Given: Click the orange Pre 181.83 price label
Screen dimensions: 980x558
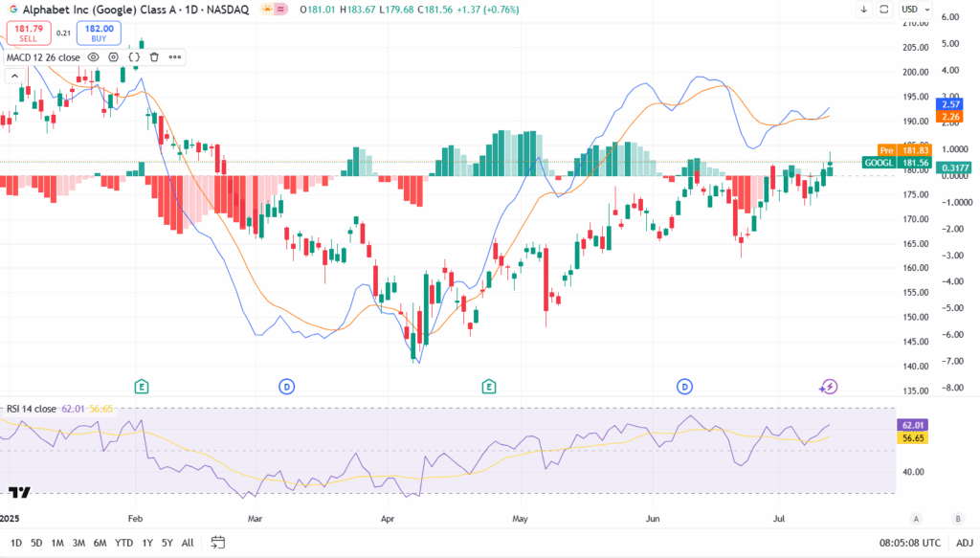Looking at the screenshot, I should point(904,150).
